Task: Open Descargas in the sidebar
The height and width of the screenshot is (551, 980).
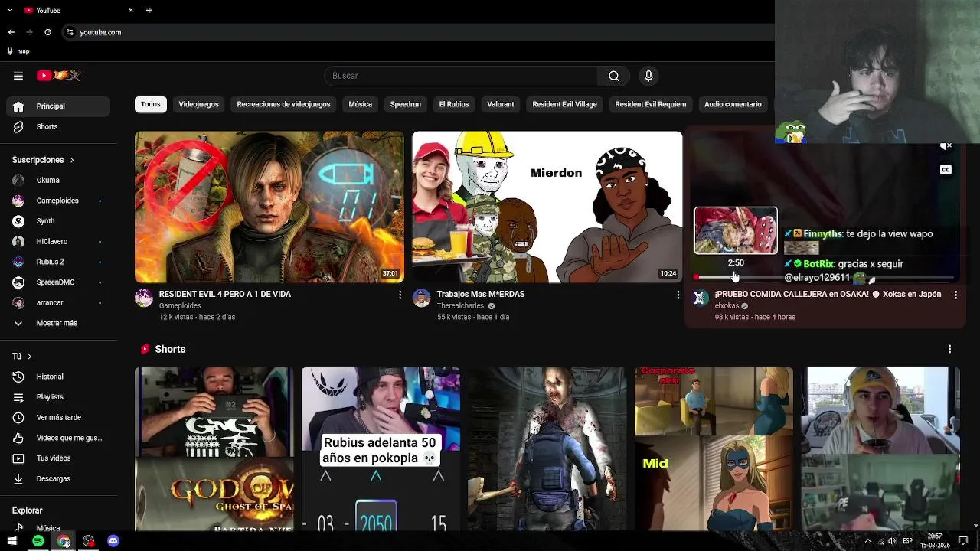Action: (x=58, y=479)
